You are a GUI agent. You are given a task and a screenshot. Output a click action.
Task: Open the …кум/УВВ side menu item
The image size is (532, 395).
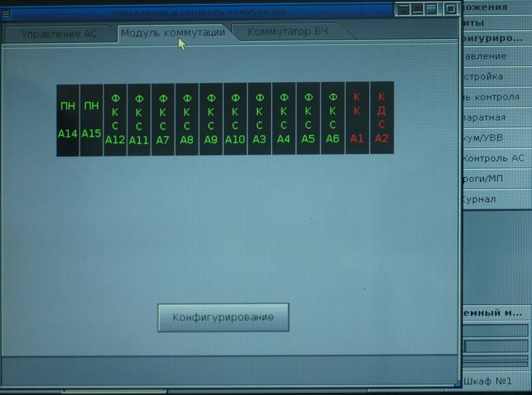(x=497, y=138)
